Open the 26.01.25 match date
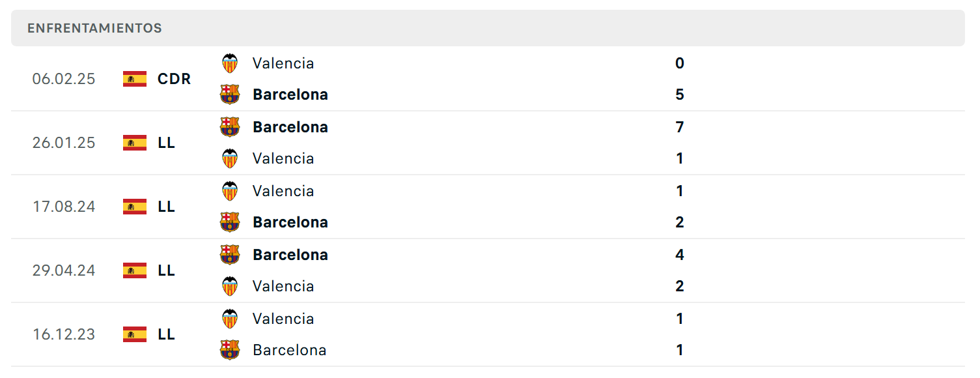Viewport: 980px width, 378px height. tap(64, 143)
